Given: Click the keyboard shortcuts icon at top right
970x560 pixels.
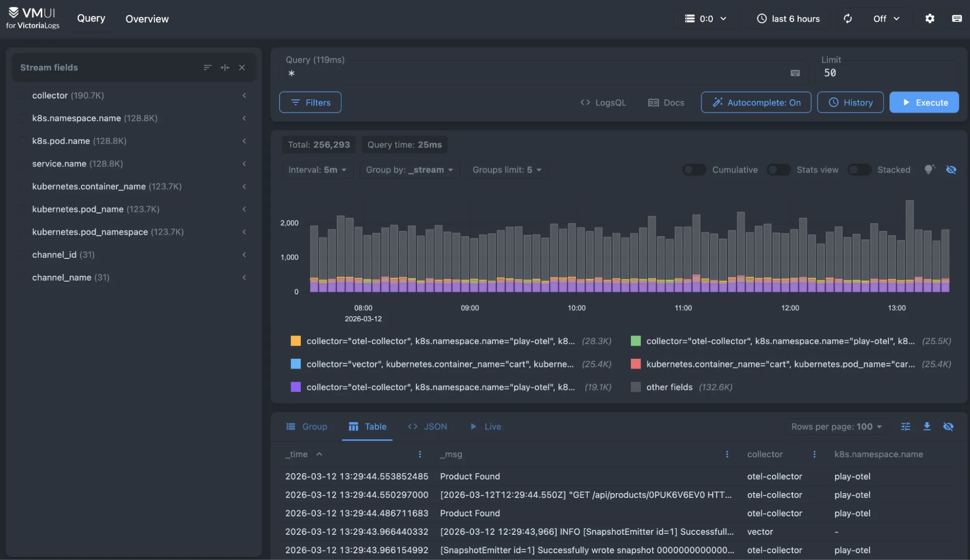Looking at the screenshot, I should 956,18.
